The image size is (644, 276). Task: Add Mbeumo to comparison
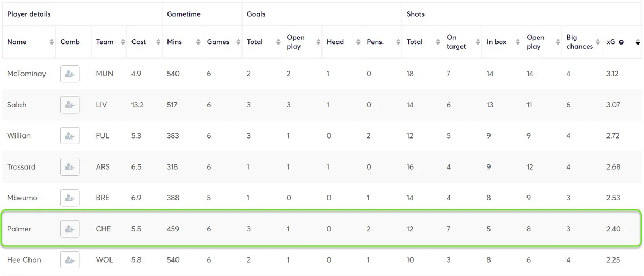coord(70,198)
